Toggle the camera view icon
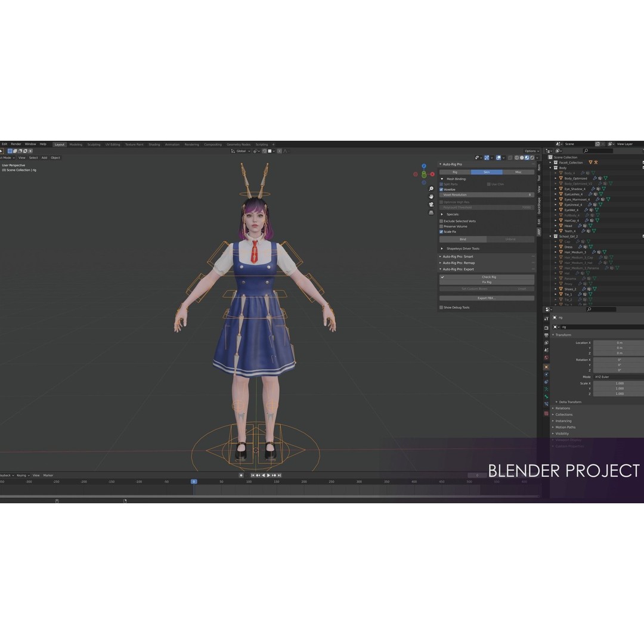The image size is (644, 644). (x=431, y=204)
